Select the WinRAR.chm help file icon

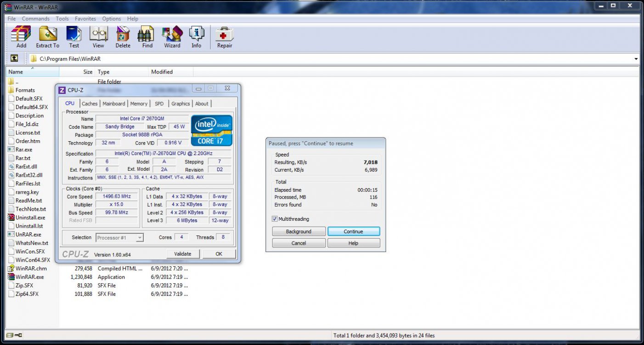11,269
